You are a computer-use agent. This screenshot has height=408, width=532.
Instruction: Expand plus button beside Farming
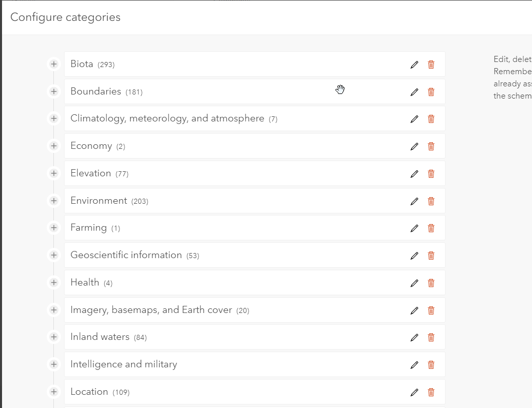pos(54,227)
